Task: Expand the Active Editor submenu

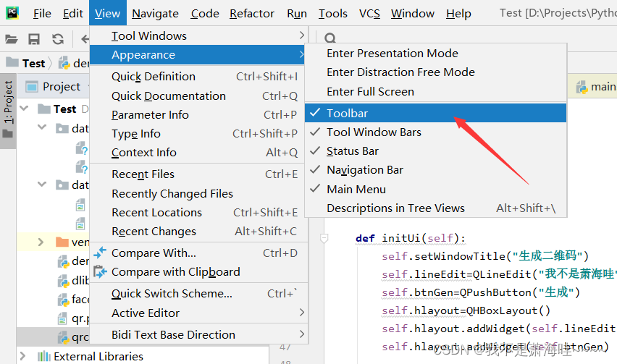Action: 198,313
